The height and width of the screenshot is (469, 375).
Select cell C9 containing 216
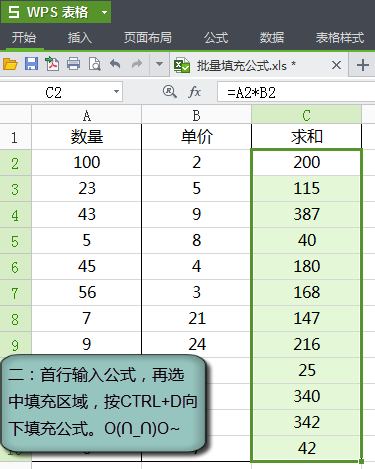(x=306, y=345)
